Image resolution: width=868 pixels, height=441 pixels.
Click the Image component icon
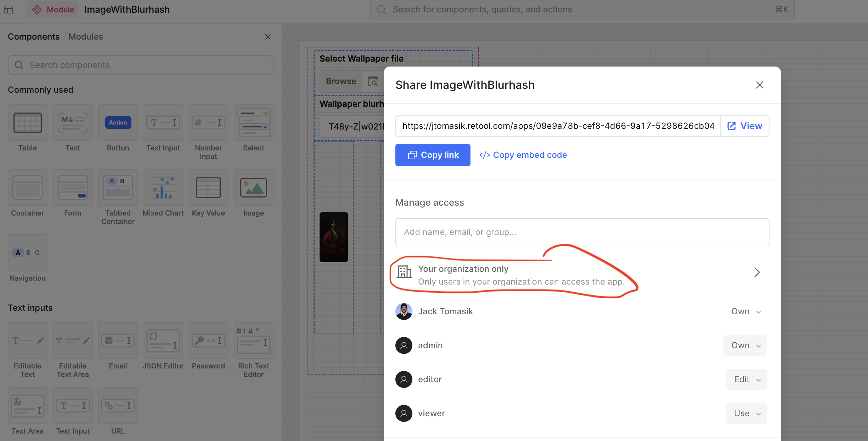[253, 188]
